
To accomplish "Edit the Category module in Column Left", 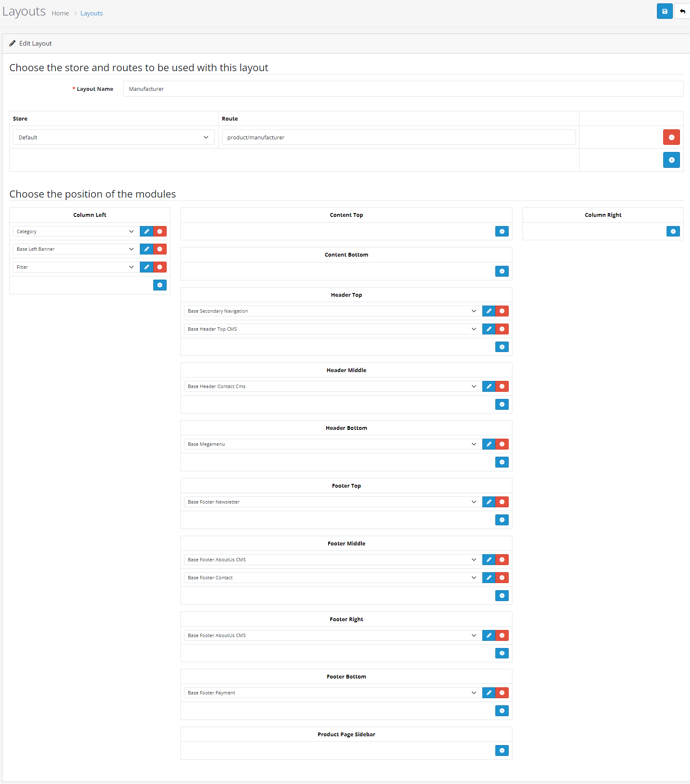I will 147,231.
